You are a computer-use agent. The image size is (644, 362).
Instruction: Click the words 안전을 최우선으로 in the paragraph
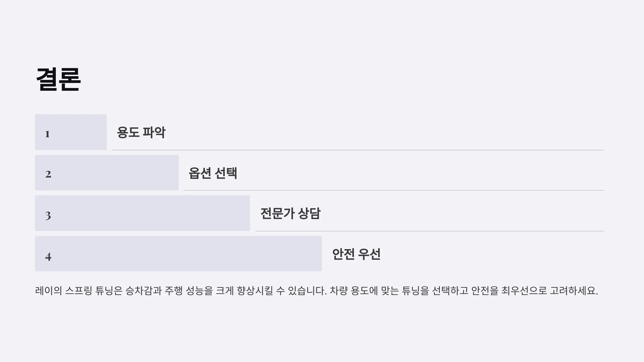click(509, 291)
